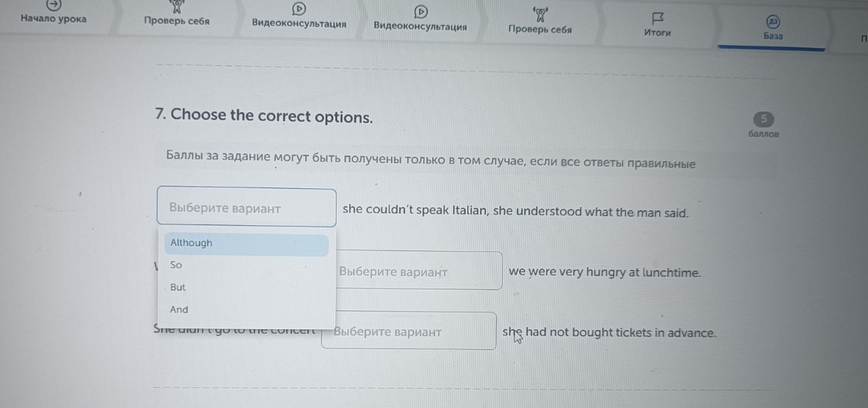Click the 5 баллов score badge
Screen dimensions: 868x408
pyautogui.click(x=763, y=119)
